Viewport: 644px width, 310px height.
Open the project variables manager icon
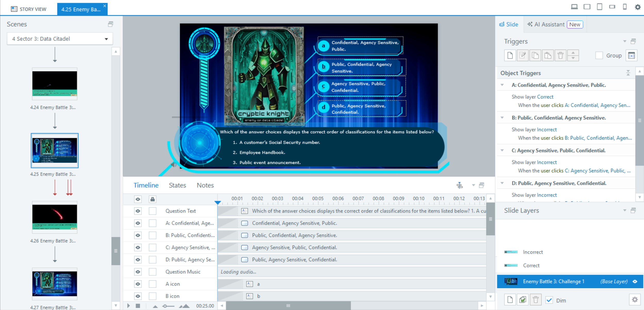(631, 55)
